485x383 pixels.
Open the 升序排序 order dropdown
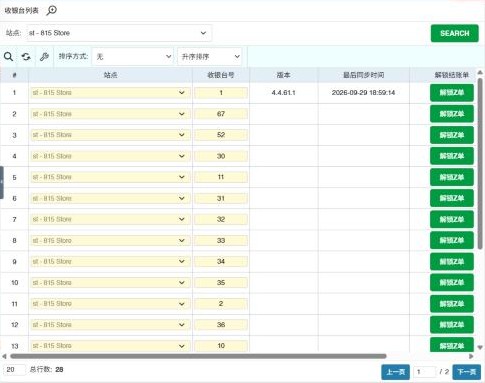(210, 57)
